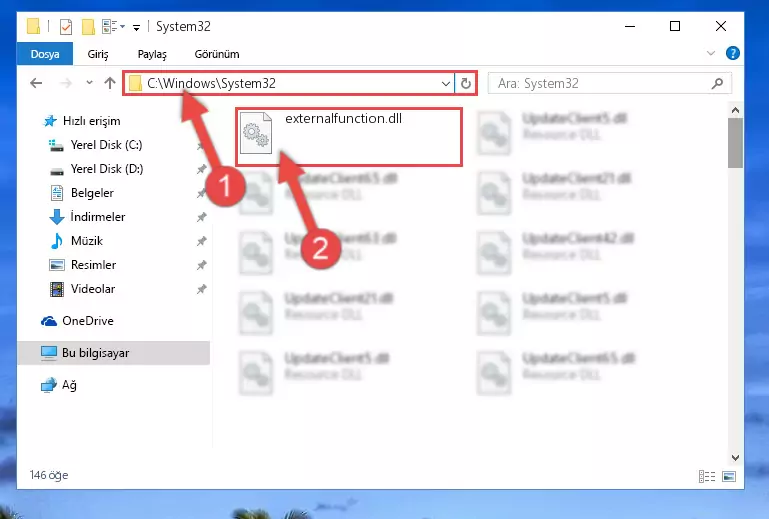Switch to the Paylaş ribbon tab
Viewport: 769px width, 519px height.
click(152, 54)
